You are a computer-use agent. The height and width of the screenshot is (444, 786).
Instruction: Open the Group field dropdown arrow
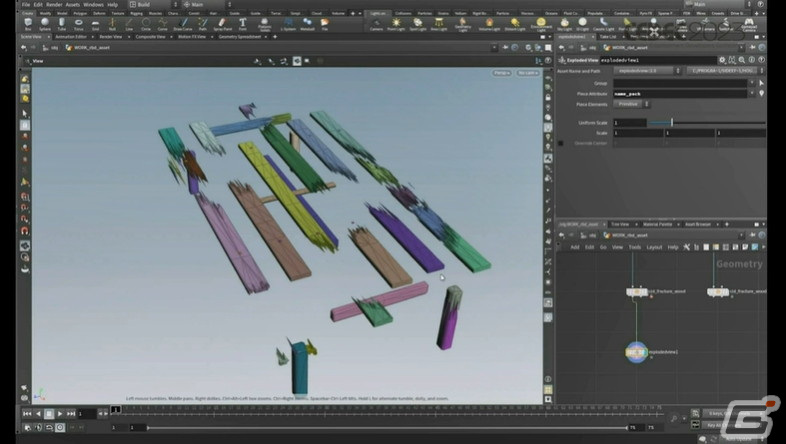coord(752,83)
